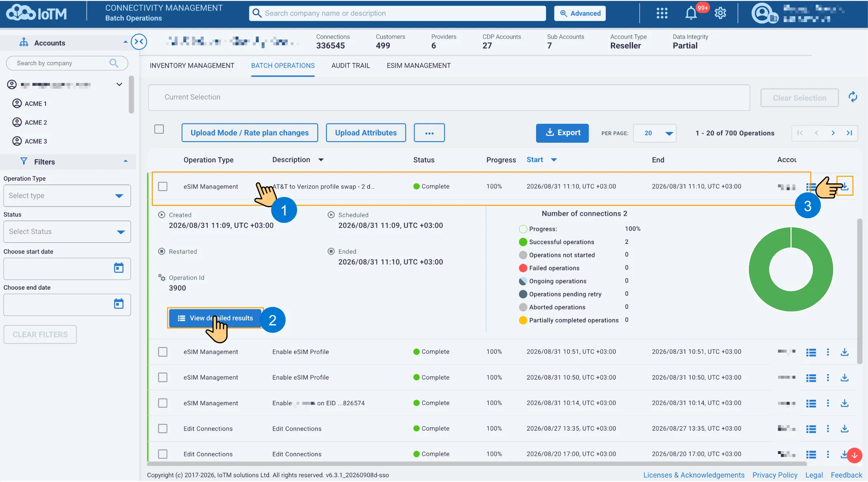
Task: Click the refresh icon beside Clear Selection
Action: tap(853, 97)
